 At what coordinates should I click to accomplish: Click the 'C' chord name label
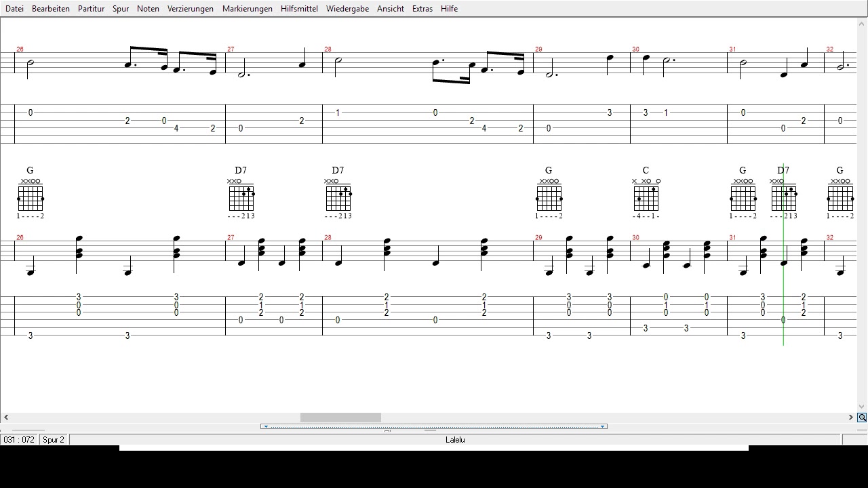[x=646, y=170]
